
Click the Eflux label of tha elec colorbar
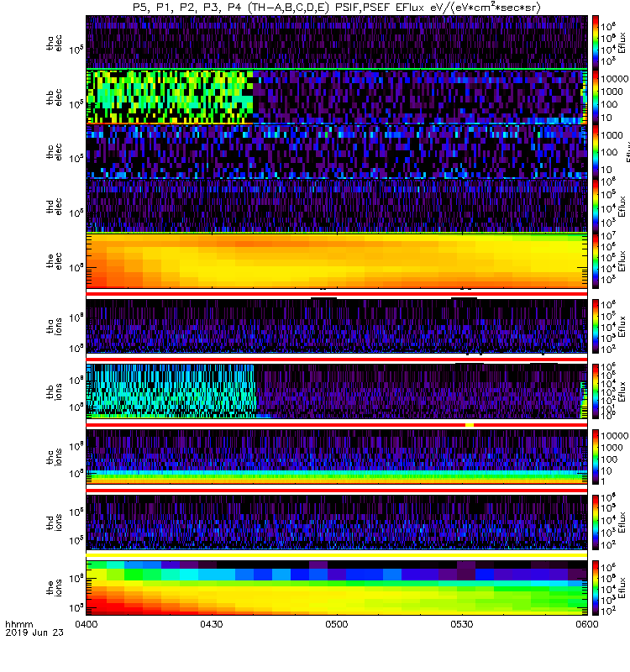(x=622, y=43)
